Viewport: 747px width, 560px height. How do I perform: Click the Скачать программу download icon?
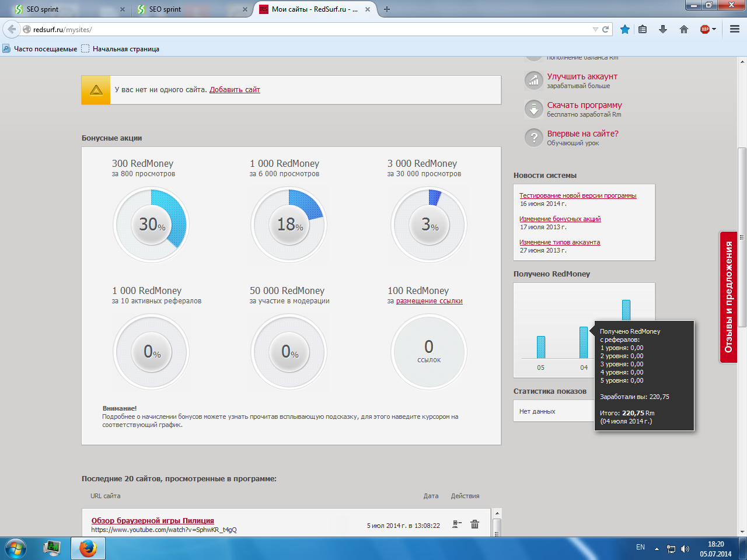point(534,109)
